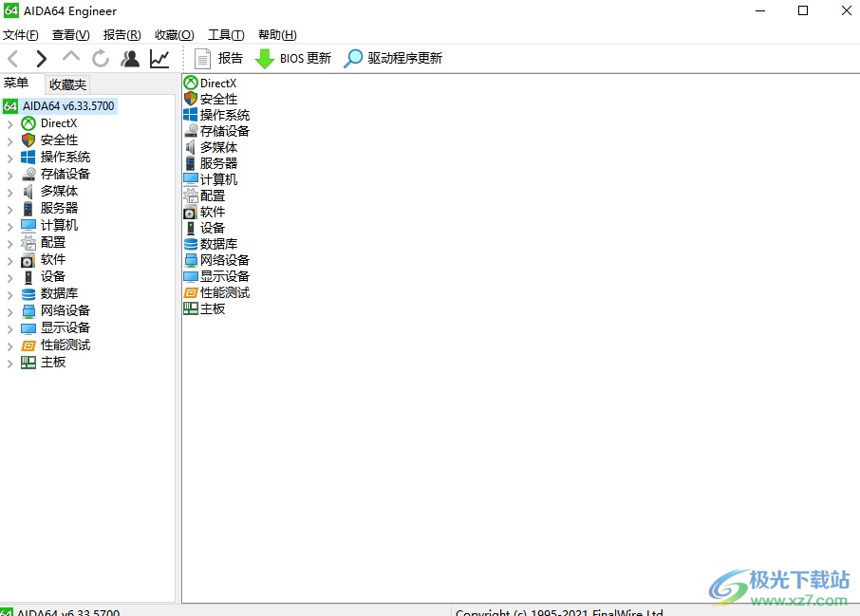
Task: Select 存储设备 text in the right pane list
Action: [225, 131]
